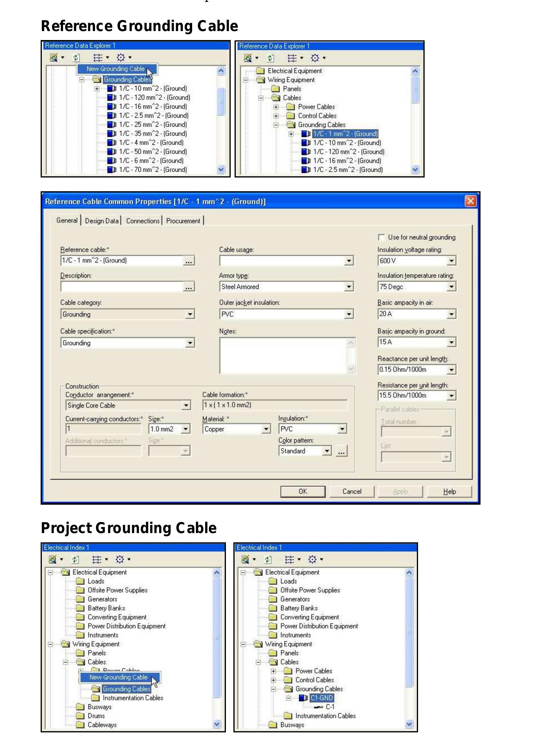The image size is (560, 753).
Task: Click inside the Notes text field
Action: coord(285,356)
